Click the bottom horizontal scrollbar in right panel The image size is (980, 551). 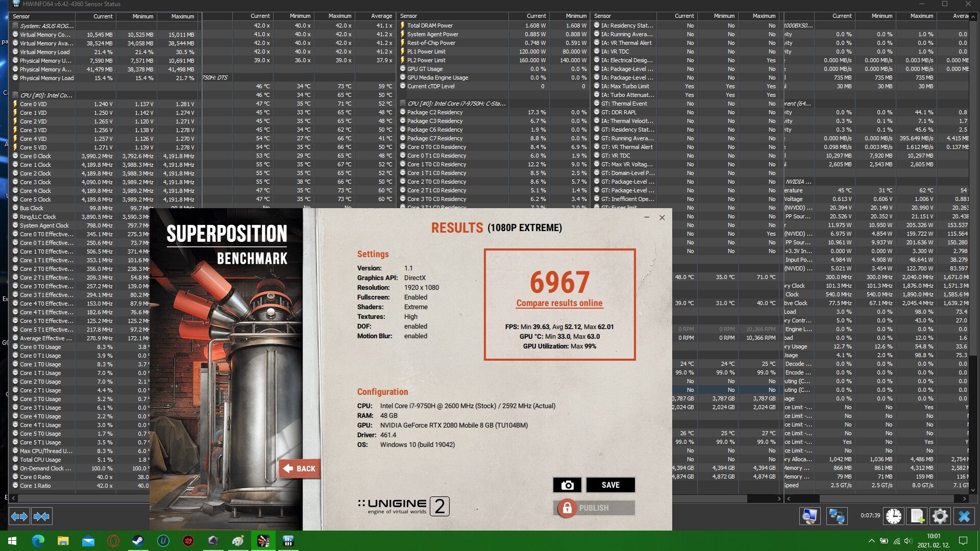point(886,498)
